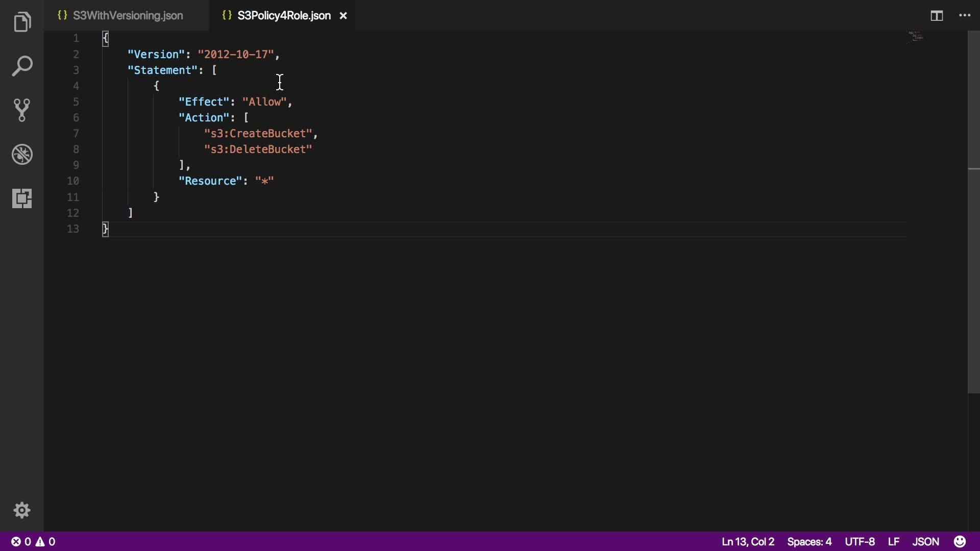Open the Debug view icon

coord(22,154)
